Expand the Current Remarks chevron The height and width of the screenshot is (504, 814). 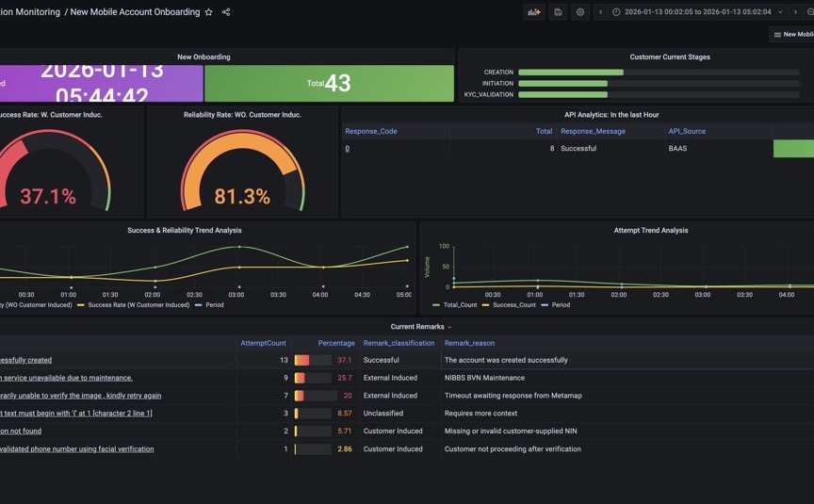tap(449, 327)
